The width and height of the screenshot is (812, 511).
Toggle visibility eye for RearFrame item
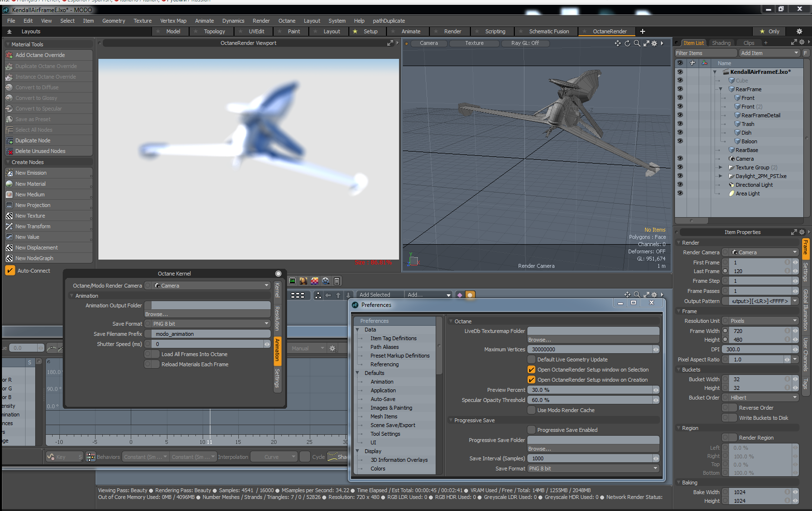[680, 89]
